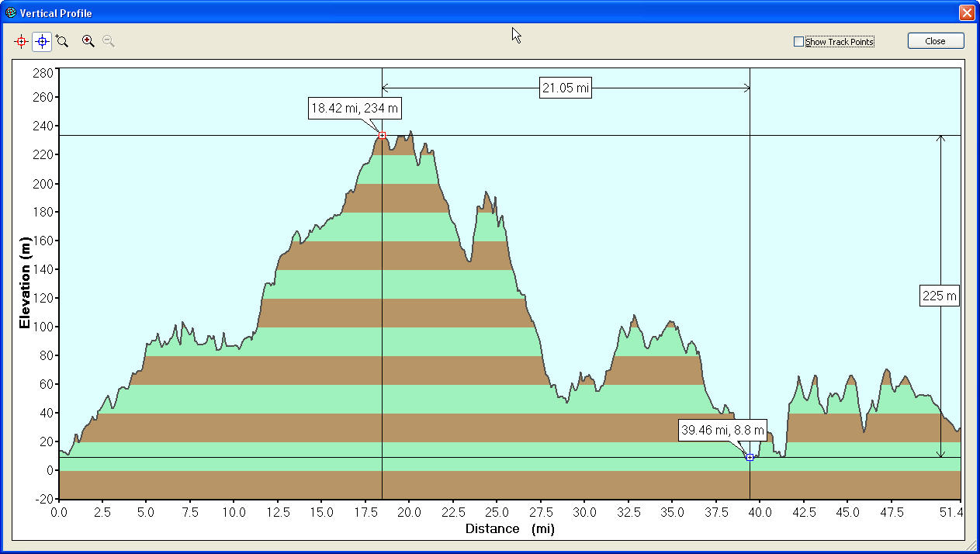
Task: Select the blue crosshair marker tool
Action: [42, 42]
